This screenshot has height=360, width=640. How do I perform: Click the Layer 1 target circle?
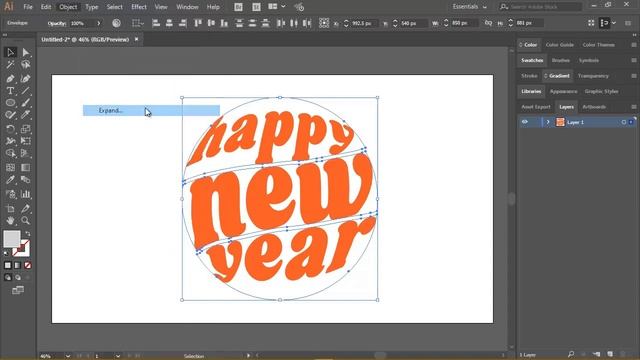(x=624, y=122)
